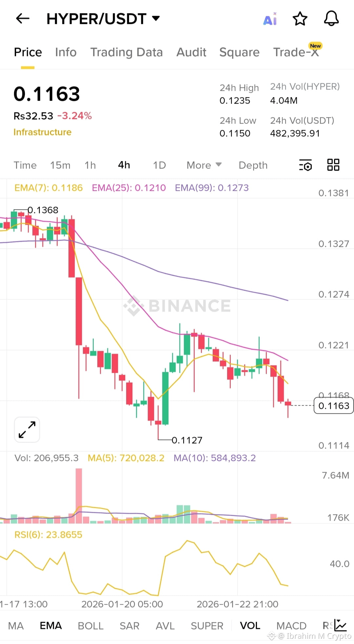This screenshot has height=644, width=354.
Task: Switch to the Trading Data tab
Action: pyautogui.click(x=127, y=52)
